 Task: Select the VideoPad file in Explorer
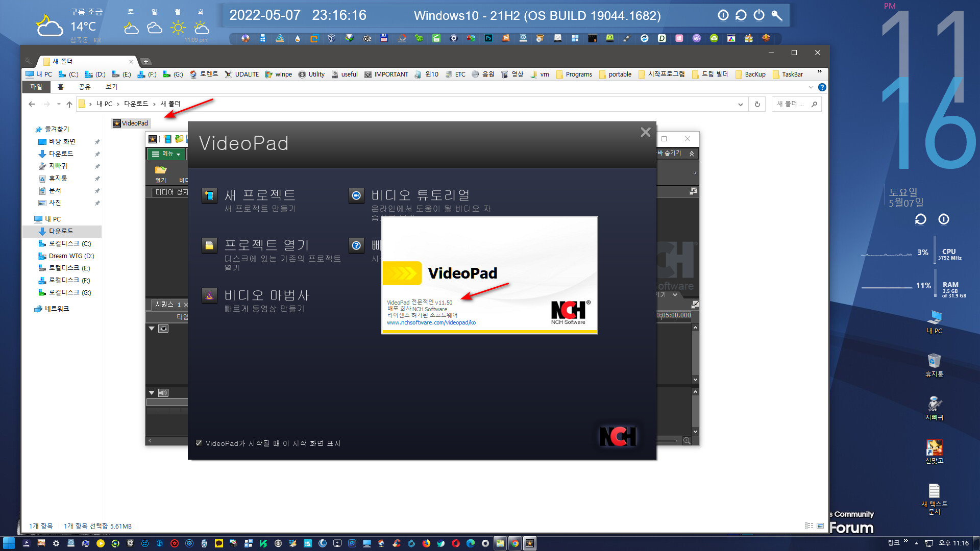(131, 123)
